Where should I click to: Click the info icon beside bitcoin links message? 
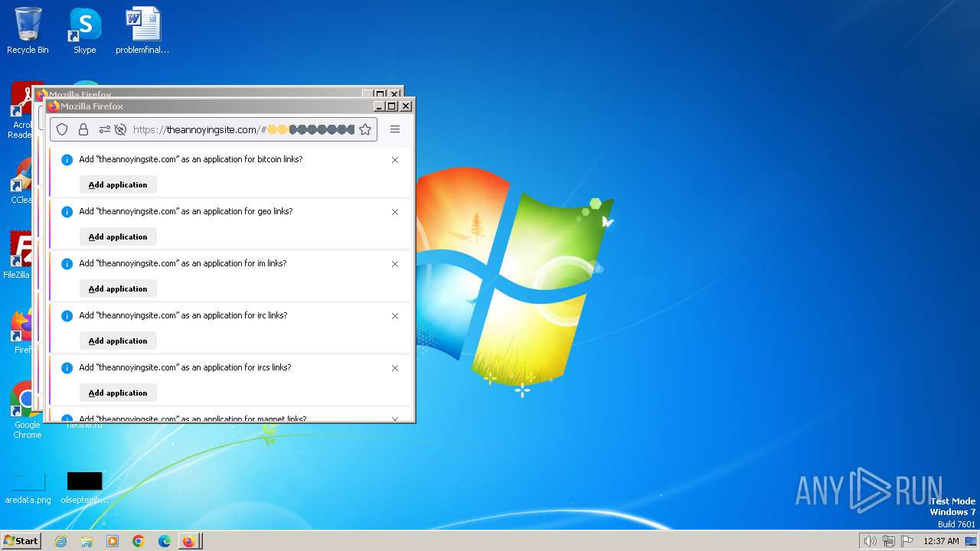pos(67,160)
